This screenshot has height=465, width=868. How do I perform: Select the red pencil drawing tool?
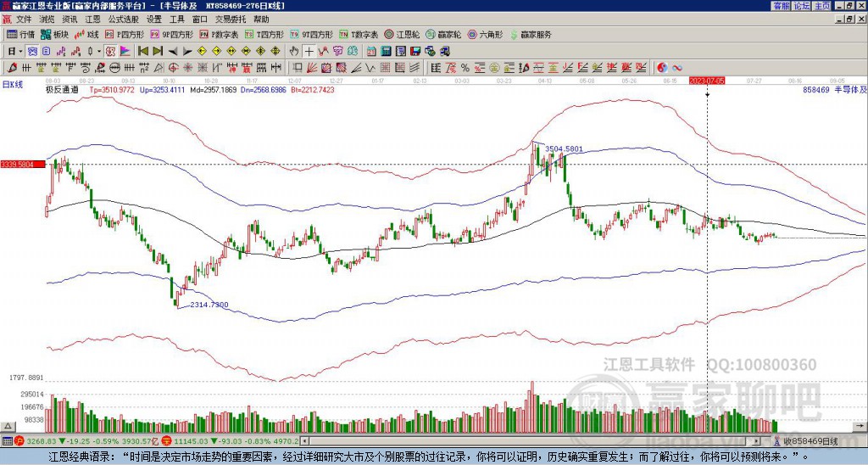pos(12,68)
